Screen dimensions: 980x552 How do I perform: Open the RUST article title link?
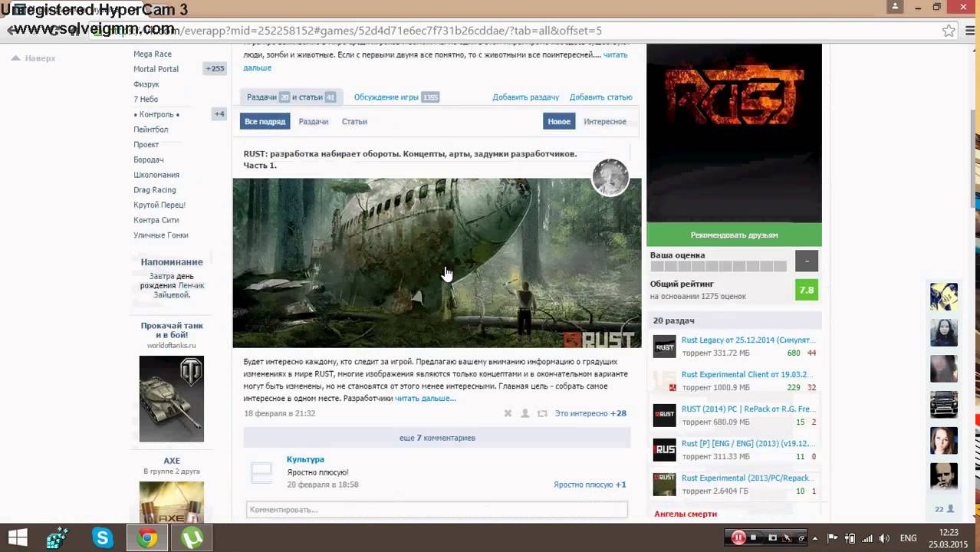pos(410,159)
